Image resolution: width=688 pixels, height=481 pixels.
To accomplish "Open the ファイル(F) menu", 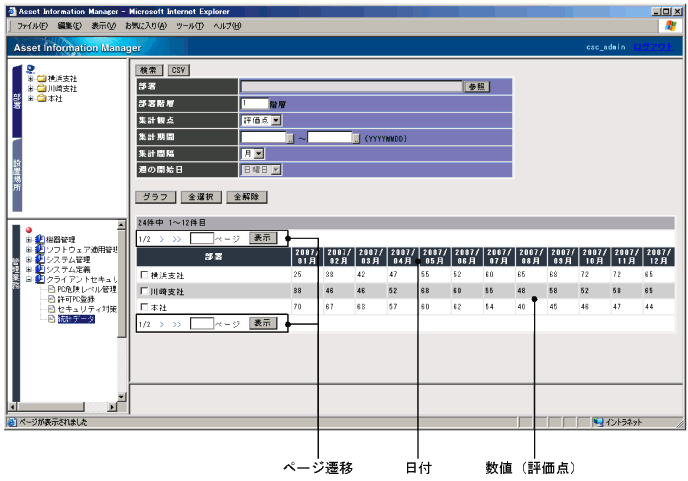I will 33,25.
